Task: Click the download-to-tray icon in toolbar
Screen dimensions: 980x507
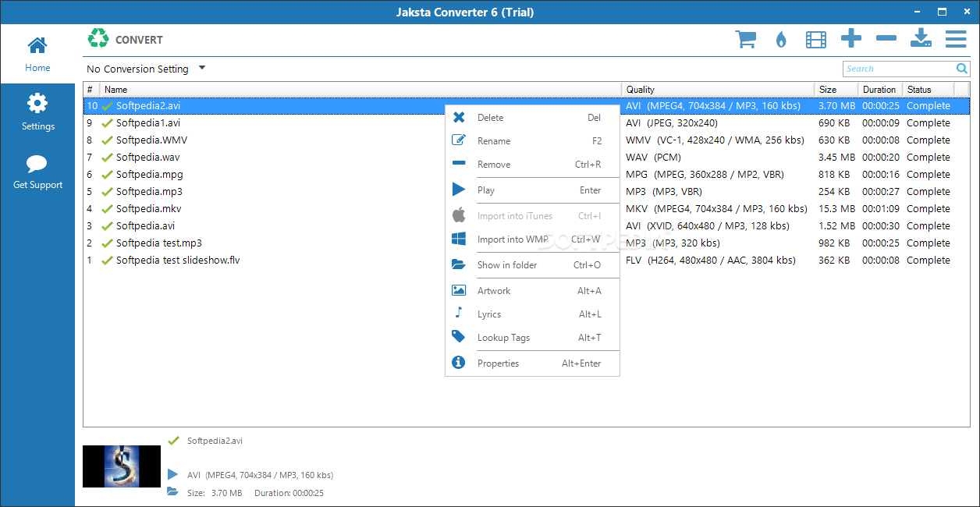Action: tap(921, 38)
